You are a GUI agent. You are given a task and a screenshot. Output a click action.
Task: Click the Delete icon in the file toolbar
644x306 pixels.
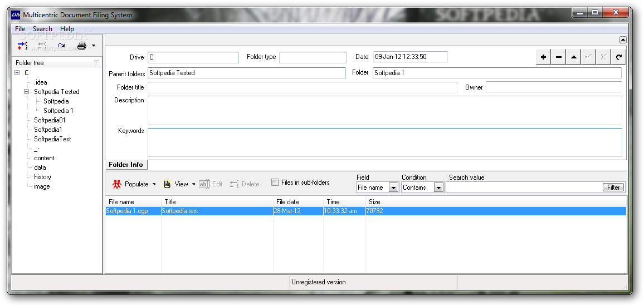(235, 184)
